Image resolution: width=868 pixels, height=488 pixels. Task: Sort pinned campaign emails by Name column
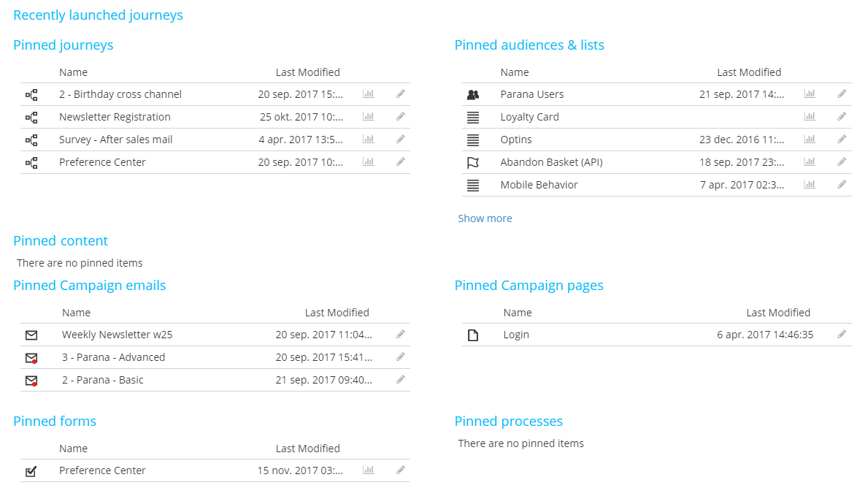tap(76, 313)
